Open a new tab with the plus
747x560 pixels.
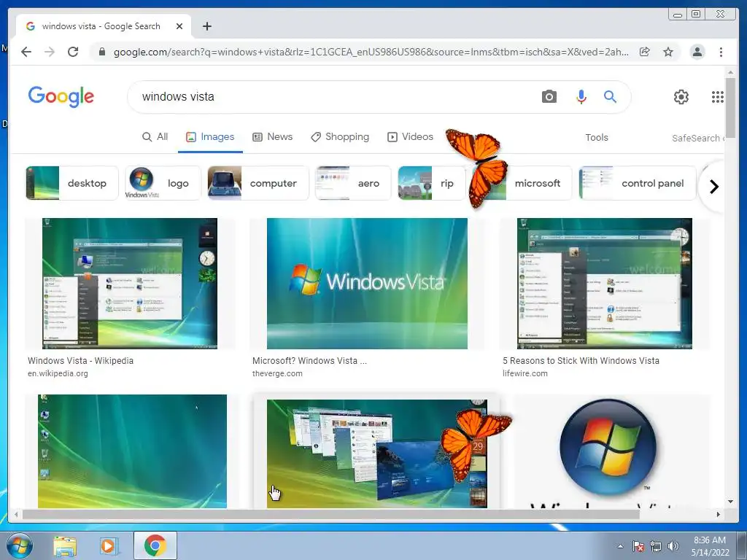tap(206, 26)
